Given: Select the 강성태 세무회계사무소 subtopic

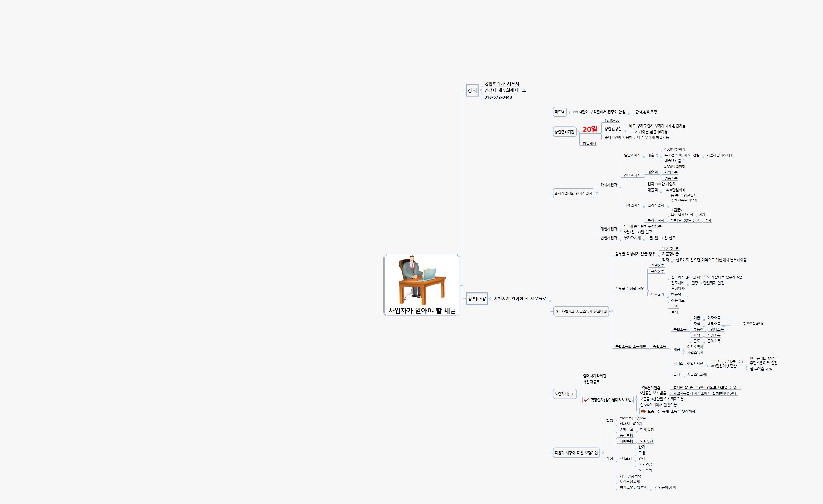Looking at the screenshot, I should [505, 90].
